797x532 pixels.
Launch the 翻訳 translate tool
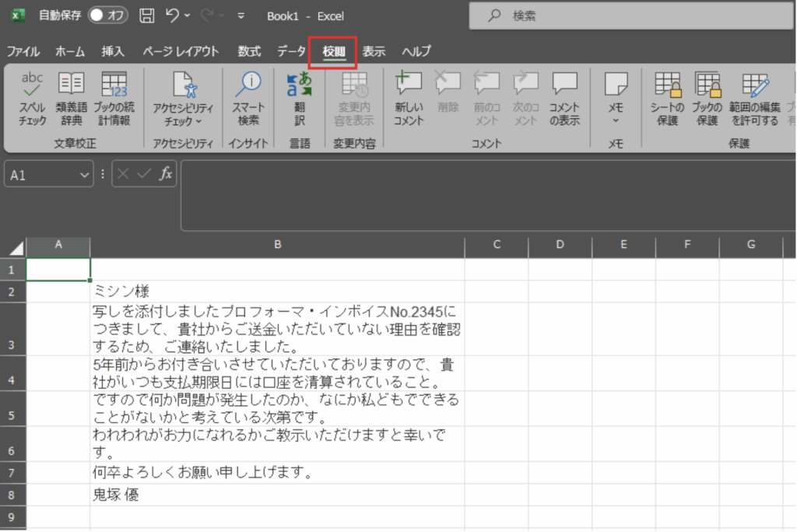point(300,99)
